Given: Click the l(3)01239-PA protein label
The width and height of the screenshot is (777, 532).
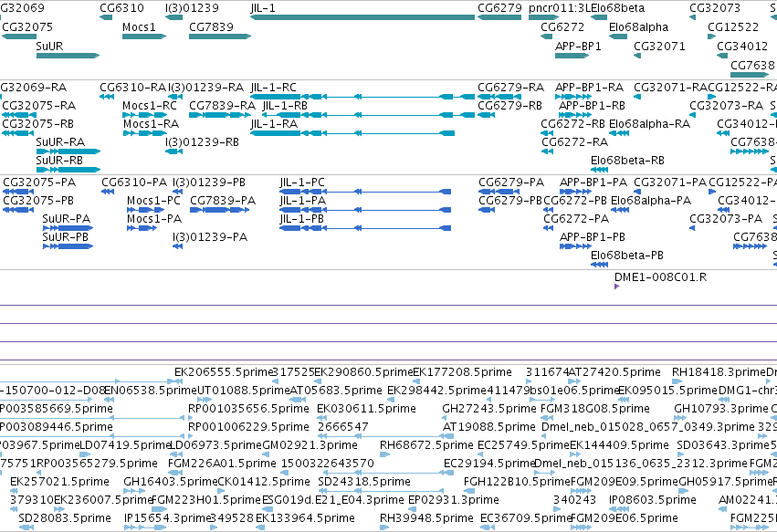Looking at the screenshot, I should click(210, 237).
